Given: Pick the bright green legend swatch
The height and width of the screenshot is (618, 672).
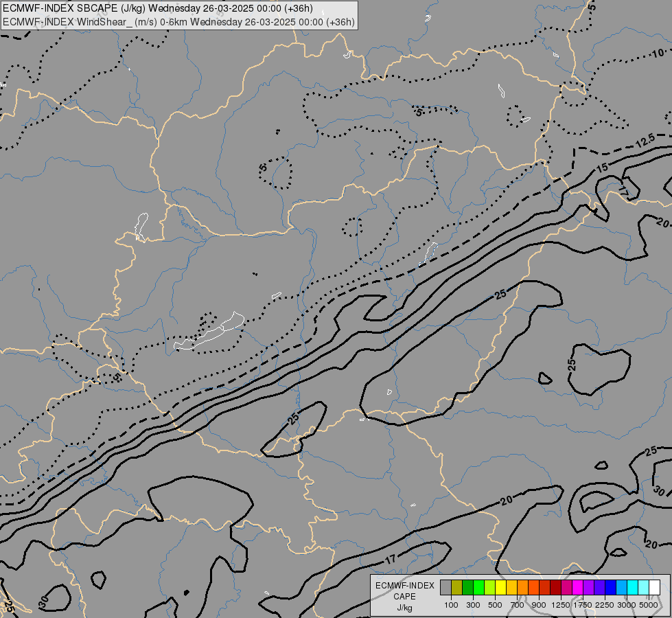Looking at the screenshot, I should click(x=478, y=588).
